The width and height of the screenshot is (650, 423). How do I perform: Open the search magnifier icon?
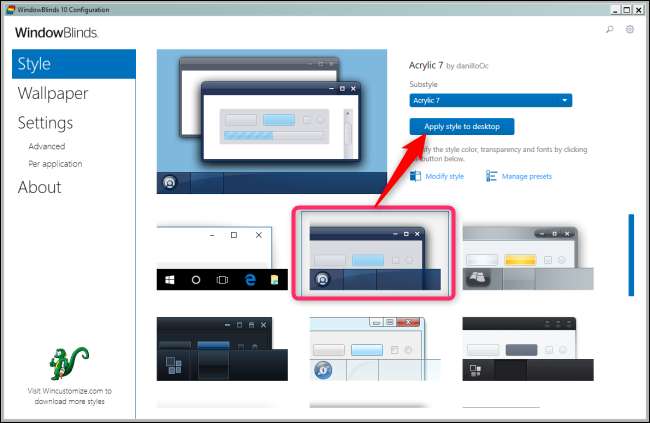pos(610,29)
